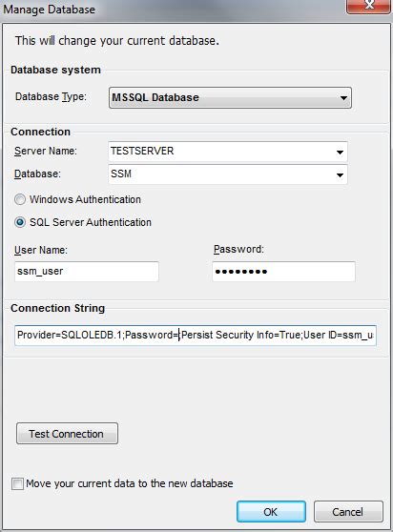The width and height of the screenshot is (393, 532).
Task: Dismiss the dialog with Cancel
Action: point(348,512)
